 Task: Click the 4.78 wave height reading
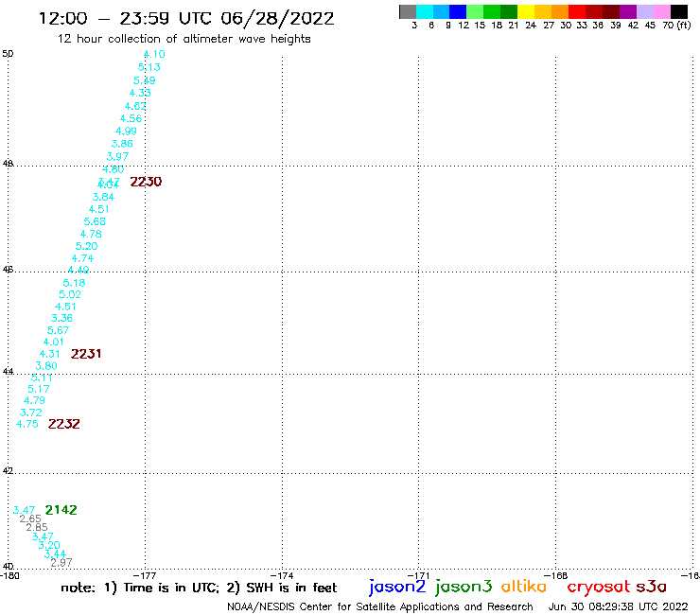pyautogui.click(x=91, y=234)
